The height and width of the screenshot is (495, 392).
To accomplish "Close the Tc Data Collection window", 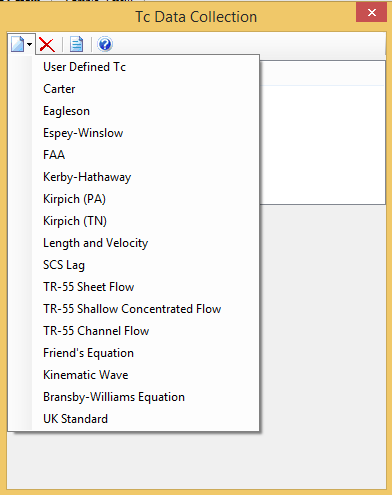I will 371,13.
